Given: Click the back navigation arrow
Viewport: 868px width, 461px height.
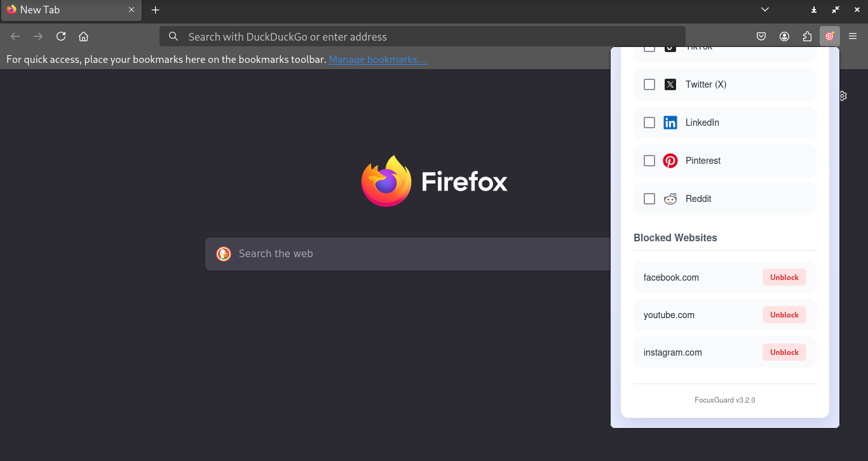Looking at the screenshot, I should (x=15, y=37).
